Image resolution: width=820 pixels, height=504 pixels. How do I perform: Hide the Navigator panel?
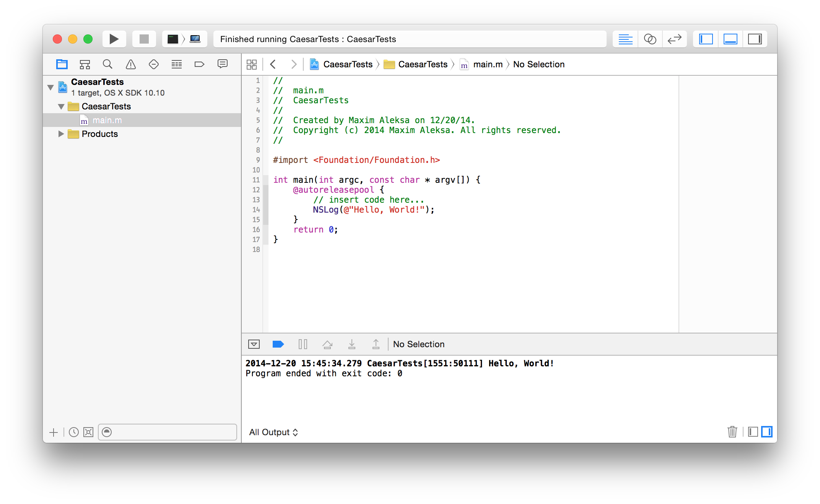tap(706, 39)
